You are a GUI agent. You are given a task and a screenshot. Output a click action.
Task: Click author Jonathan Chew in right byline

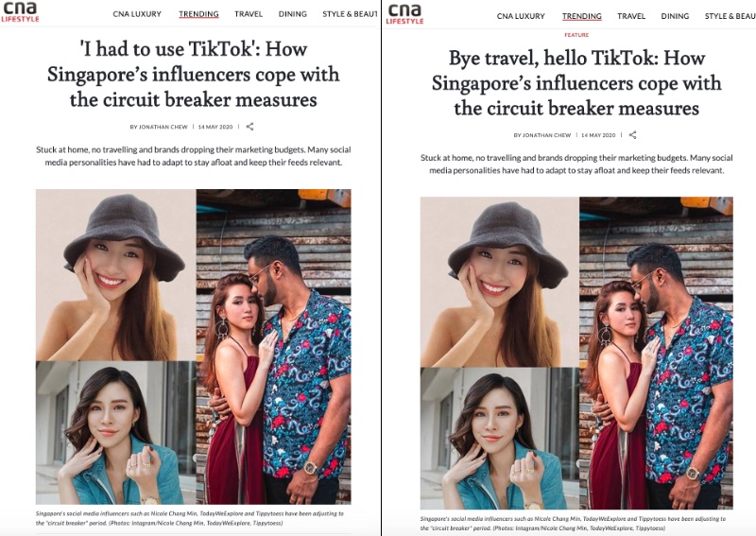[x=542, y=135]
